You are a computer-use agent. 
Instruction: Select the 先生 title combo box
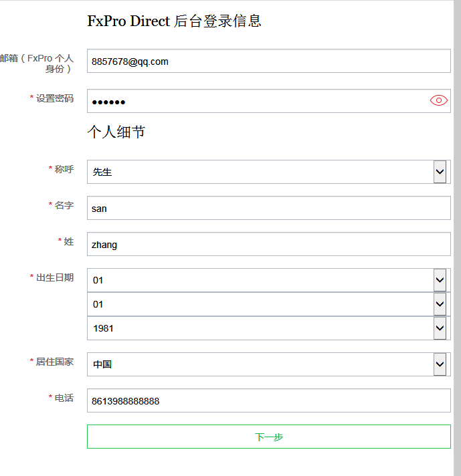(269, 172)
